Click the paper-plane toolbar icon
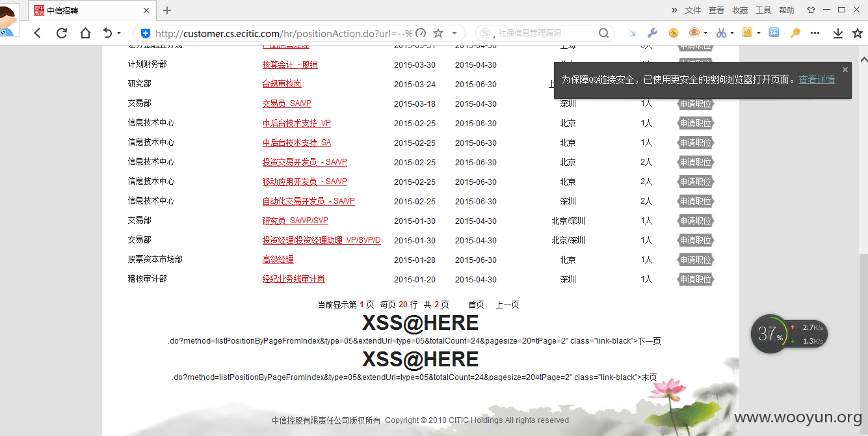 [x=631, y=33]
